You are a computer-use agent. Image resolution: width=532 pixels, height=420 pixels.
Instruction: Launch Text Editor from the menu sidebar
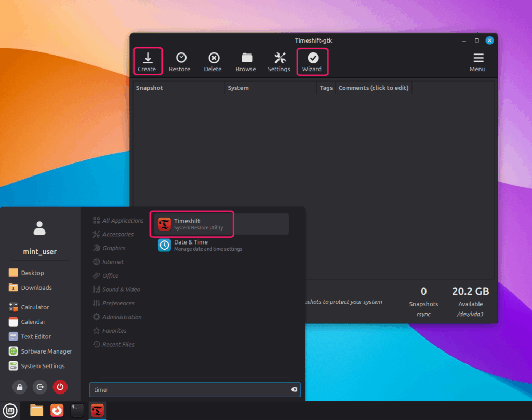tap(30, 336)
